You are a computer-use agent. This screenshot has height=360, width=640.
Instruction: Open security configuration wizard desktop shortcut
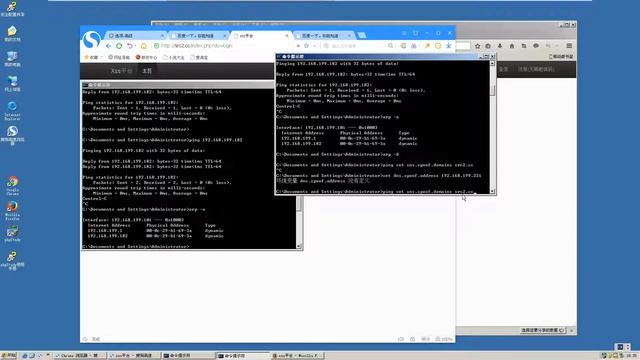[x=12, y=9]
